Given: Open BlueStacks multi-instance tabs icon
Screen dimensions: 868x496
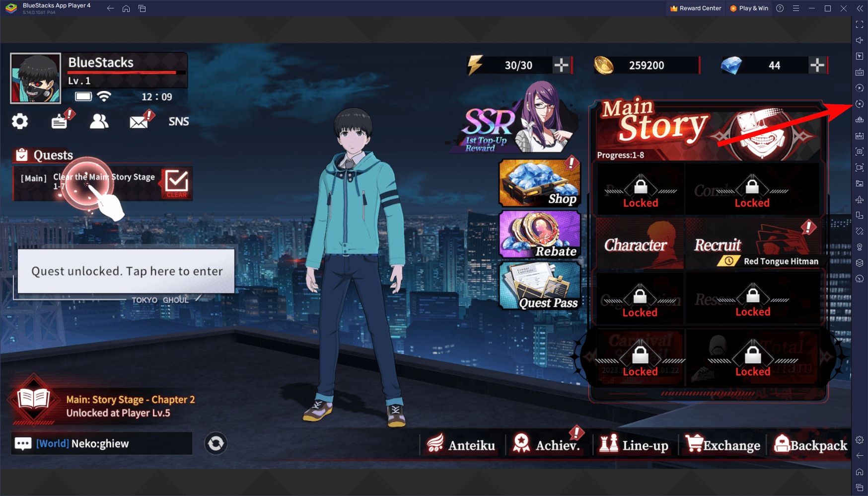Looking at the screenshot, I should 142,8.
